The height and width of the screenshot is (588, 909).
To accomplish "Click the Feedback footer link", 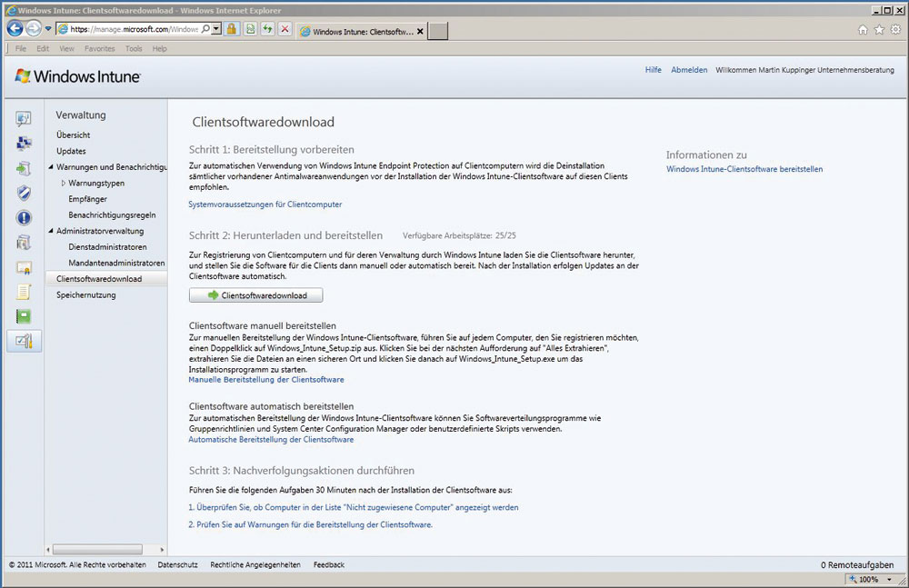I will (x=329, y=564).
